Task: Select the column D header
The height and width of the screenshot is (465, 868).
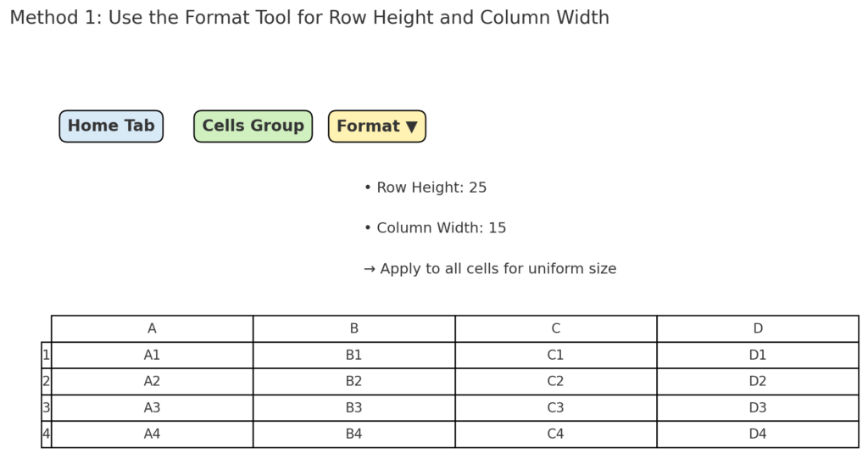Action: pos(758,328)
